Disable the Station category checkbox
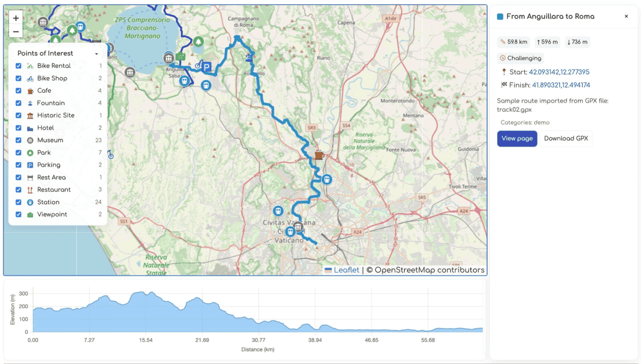The image size is (641, 364). pos(18,202)
